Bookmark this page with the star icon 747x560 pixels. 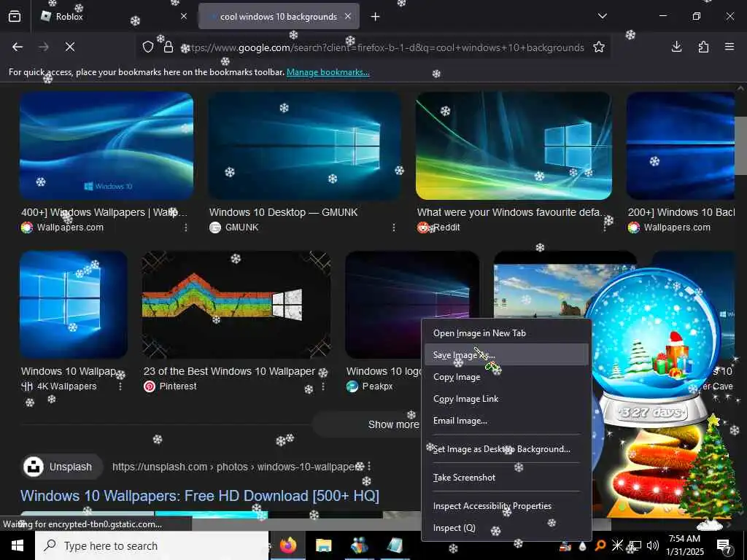pos(599,47)
